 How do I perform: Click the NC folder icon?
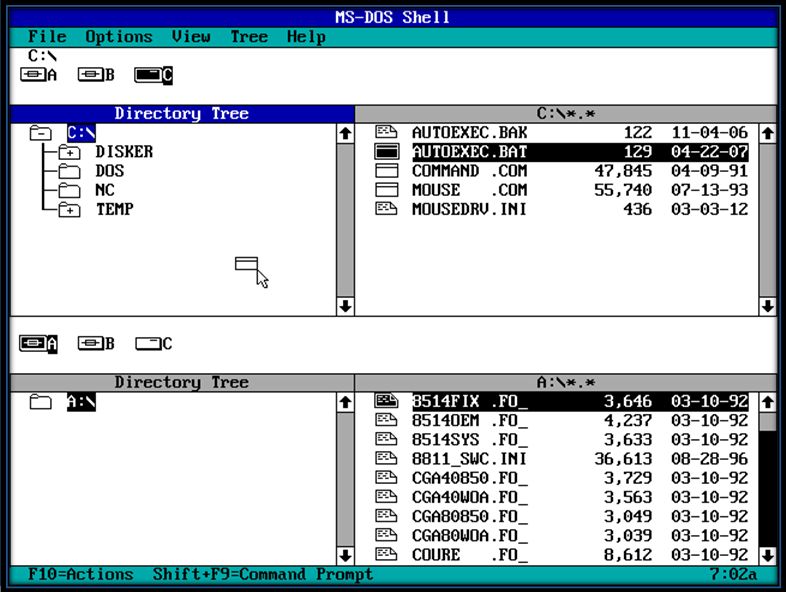69,190
